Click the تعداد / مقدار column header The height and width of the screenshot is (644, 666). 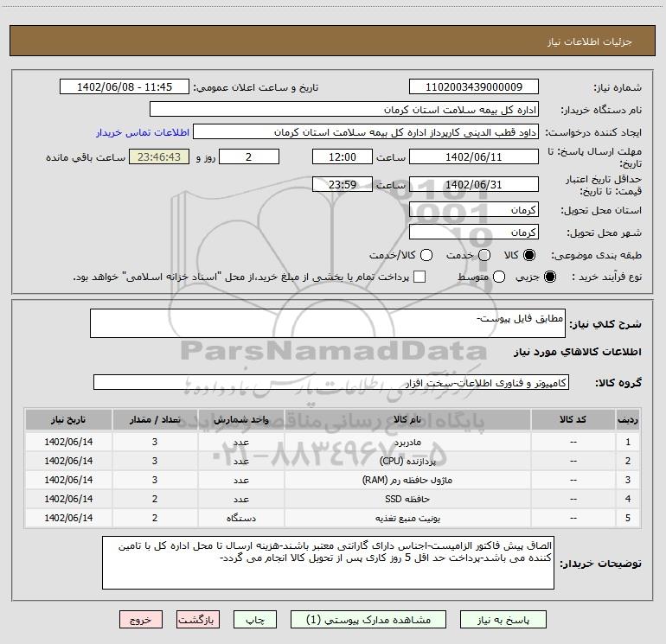click(x=155, y=419)
